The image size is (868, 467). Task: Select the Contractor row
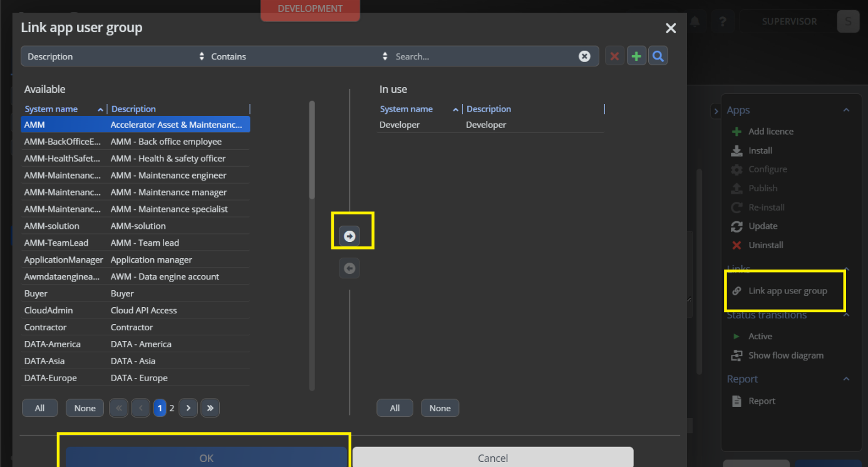(135, 328)
